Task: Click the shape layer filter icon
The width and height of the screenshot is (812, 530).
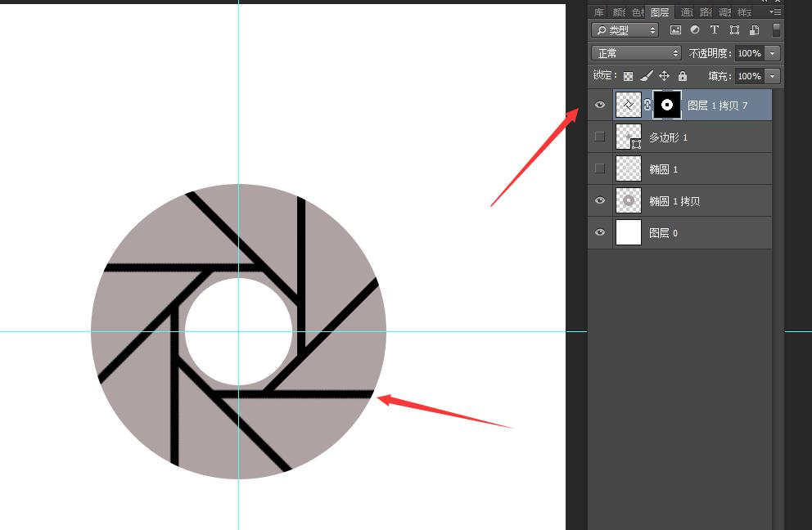Action: click(x=734, y=30)
